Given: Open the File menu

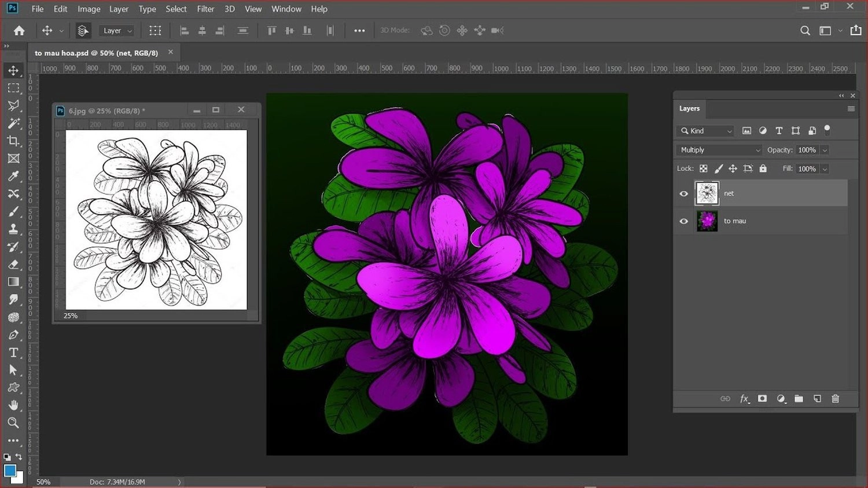Looking at the screenshot, I should [x=38, y=9].
